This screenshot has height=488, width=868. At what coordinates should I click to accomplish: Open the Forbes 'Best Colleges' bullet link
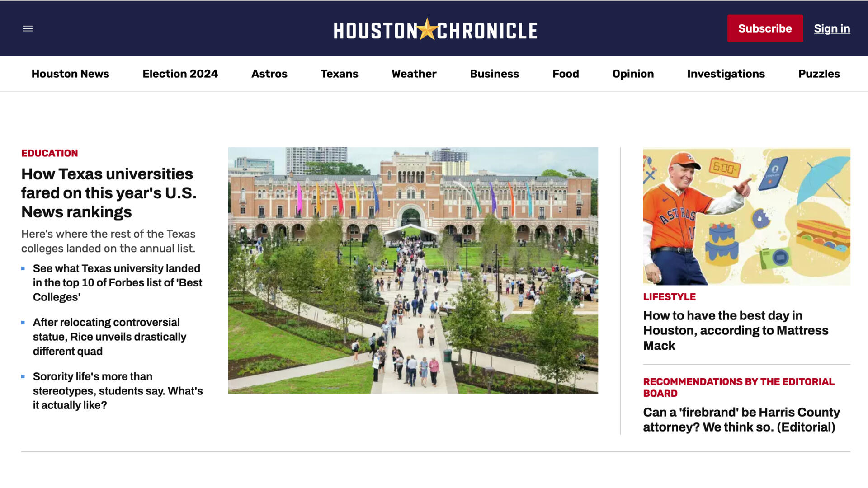[x=117, y=282]
